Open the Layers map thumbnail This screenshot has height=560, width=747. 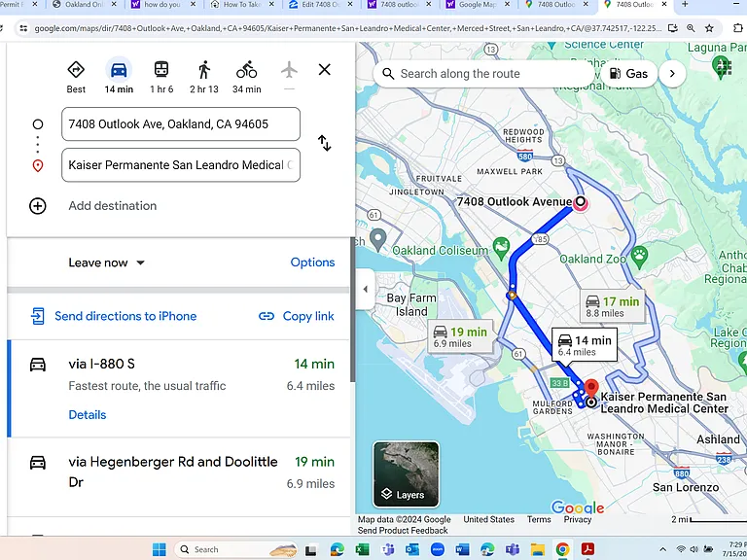(x=406, y=474)
